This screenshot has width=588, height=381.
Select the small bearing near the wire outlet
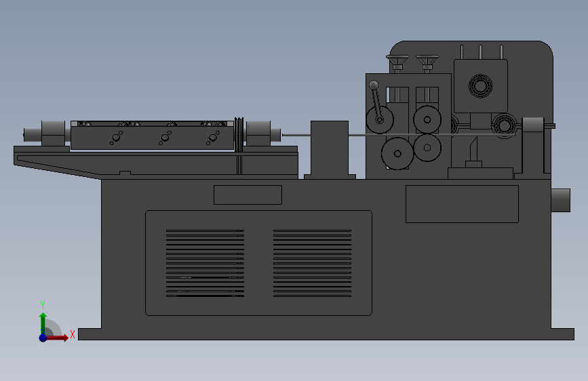click(505, 125)
